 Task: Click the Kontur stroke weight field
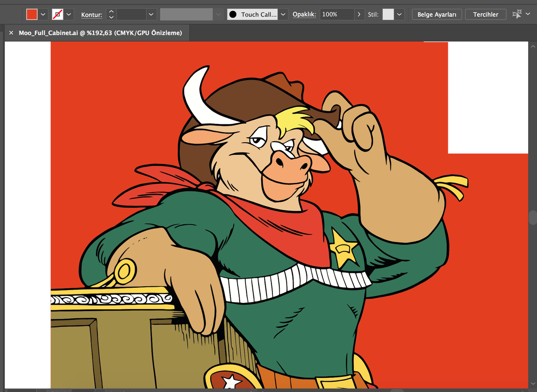click(x=131, y=14)
